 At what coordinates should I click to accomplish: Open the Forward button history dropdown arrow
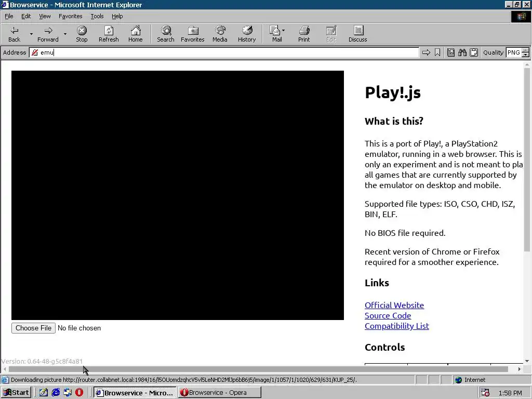point(65,34)
